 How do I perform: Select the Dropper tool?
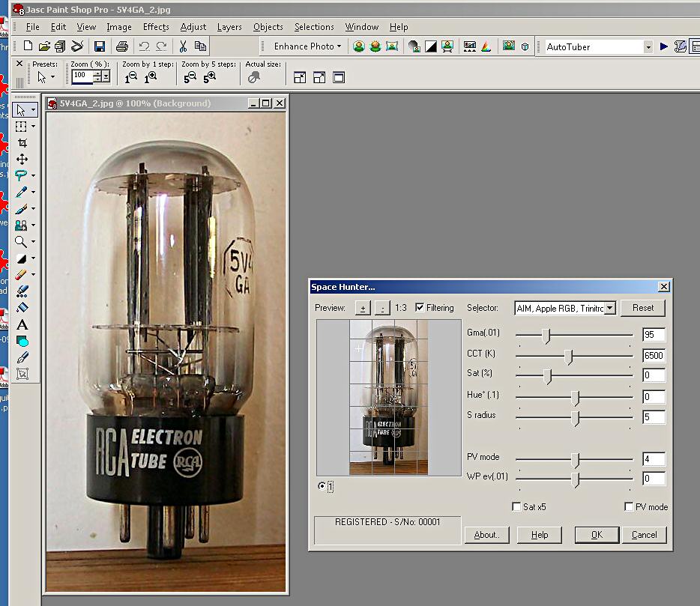[20, 193]
